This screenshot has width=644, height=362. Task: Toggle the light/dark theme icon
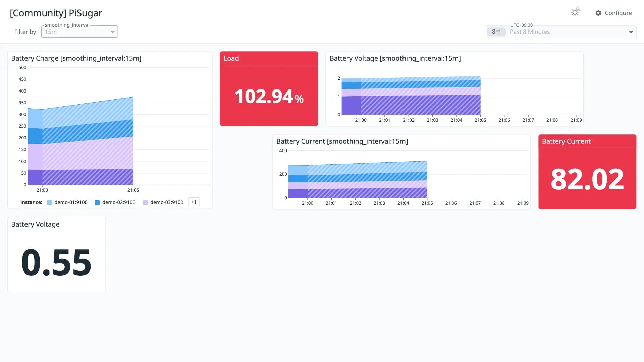(x=576, y=12)
